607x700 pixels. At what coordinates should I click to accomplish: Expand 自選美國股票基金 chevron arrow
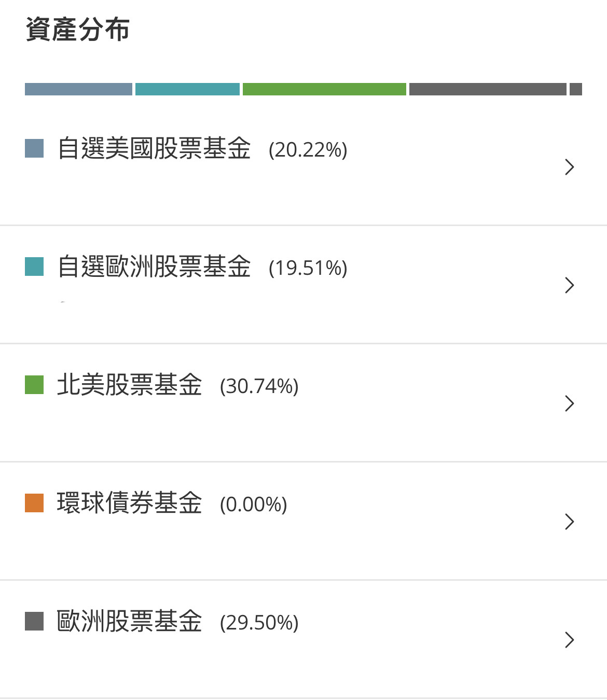[569, 167]
